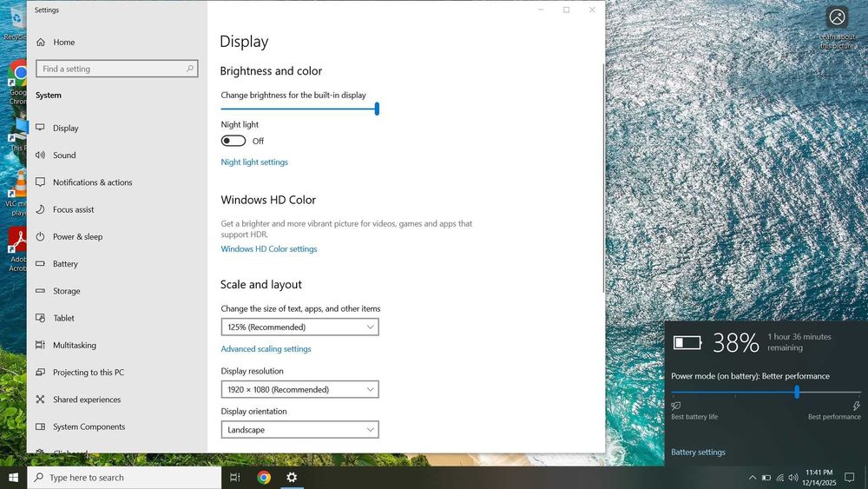Open Battery settings link in flyout
The width and height of the screenshot is (868, 489).
(x=698, y=452)
